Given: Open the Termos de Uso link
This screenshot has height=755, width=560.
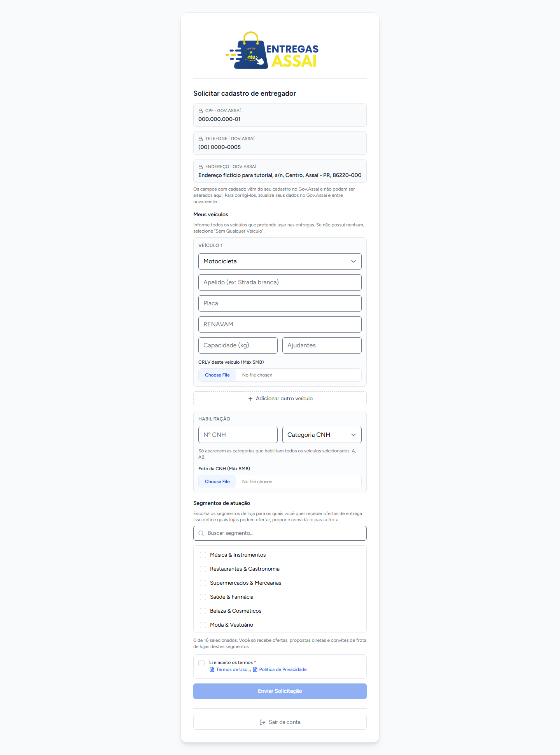Looking at the screenshot, I should click(x=232, y=669).
